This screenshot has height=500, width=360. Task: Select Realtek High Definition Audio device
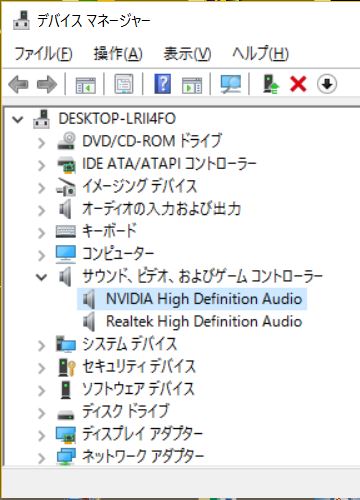pyautogui.click(x=204, y=321)
